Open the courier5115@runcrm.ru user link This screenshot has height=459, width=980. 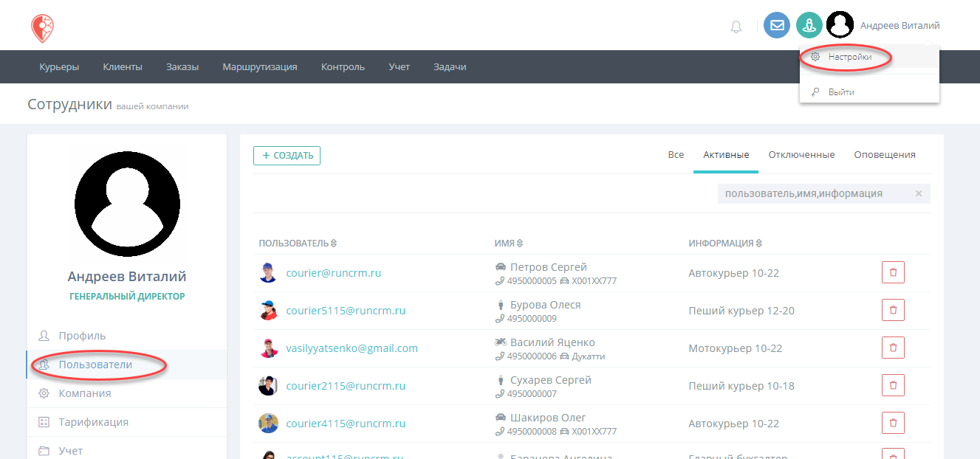click(x=346, y=311)
